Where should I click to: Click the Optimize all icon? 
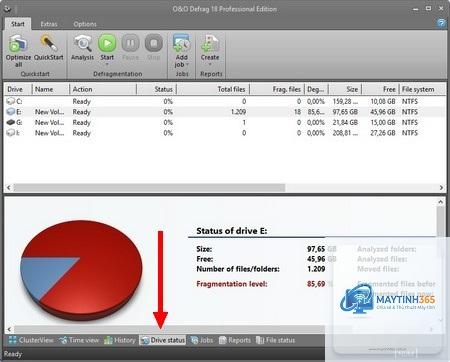(x=18, y=44)
